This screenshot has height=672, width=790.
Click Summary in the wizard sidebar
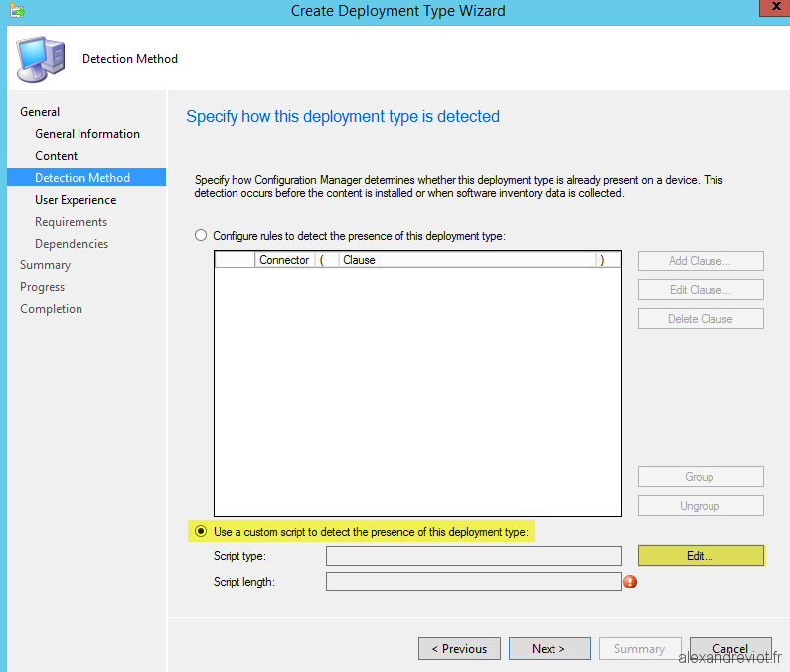point(45,265)
